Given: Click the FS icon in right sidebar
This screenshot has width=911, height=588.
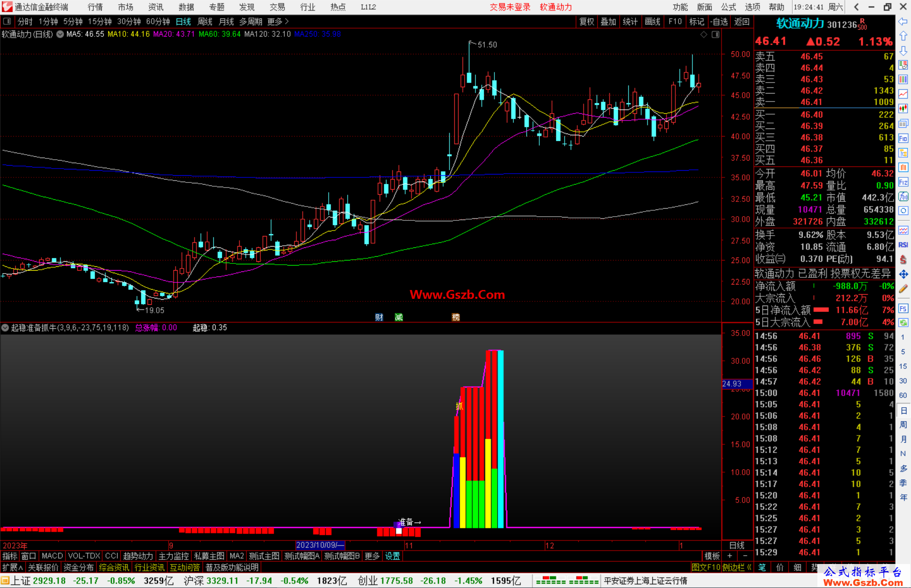Looking at the screenshot, I should tap(903, 309).
